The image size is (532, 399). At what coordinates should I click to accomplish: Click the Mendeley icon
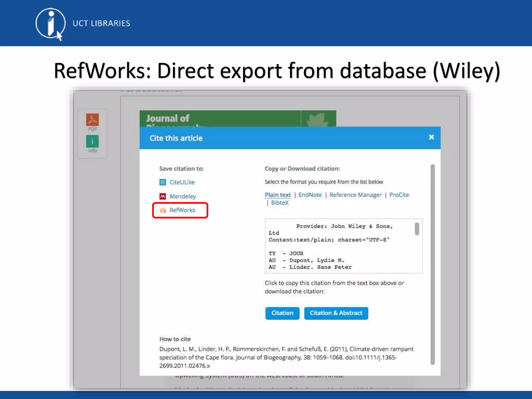click(163, 196)
